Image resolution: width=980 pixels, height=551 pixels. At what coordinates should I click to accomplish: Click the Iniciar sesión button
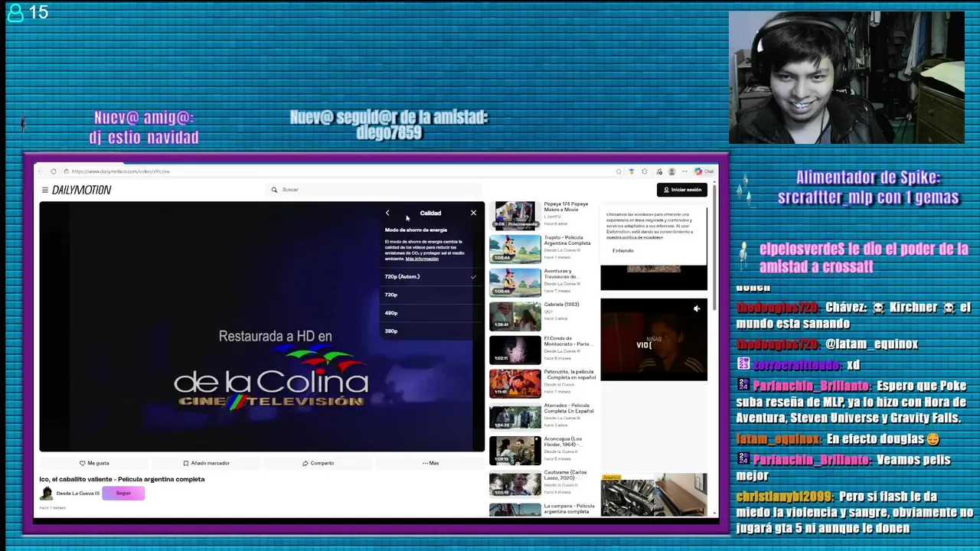point(682,190)
